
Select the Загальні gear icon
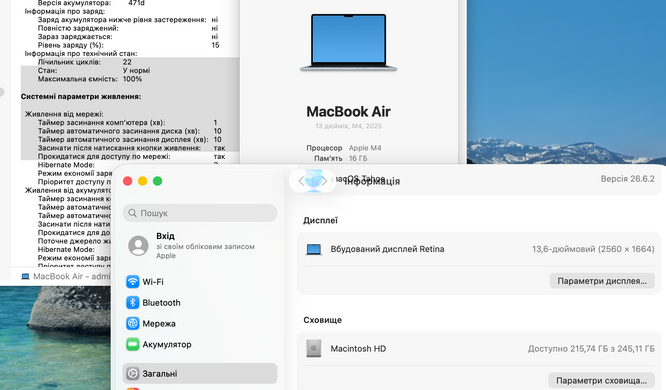(133, 373)
